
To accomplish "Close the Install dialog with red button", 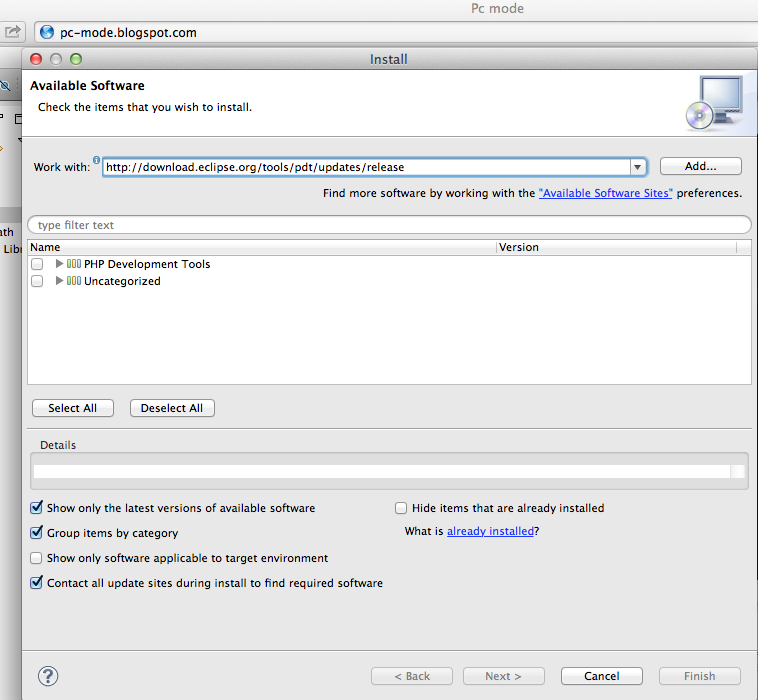I will (x=36, y=59).
